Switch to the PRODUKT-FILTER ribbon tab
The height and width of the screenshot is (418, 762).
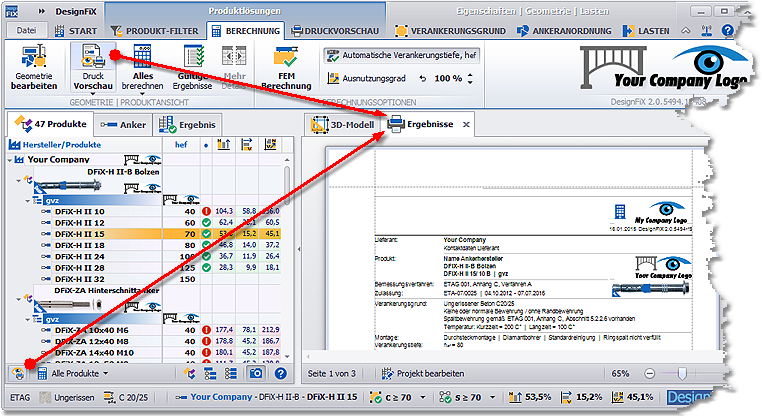(x=155, y=31)
